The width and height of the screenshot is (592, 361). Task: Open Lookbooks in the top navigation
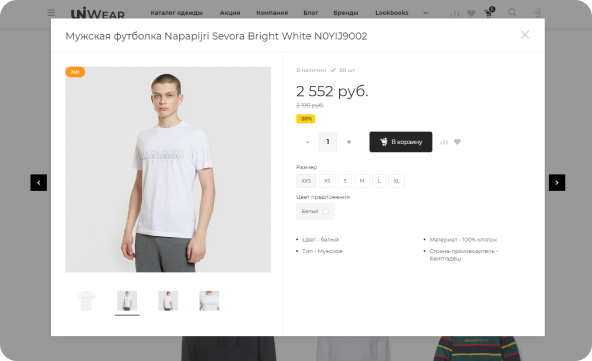point(392,13)
